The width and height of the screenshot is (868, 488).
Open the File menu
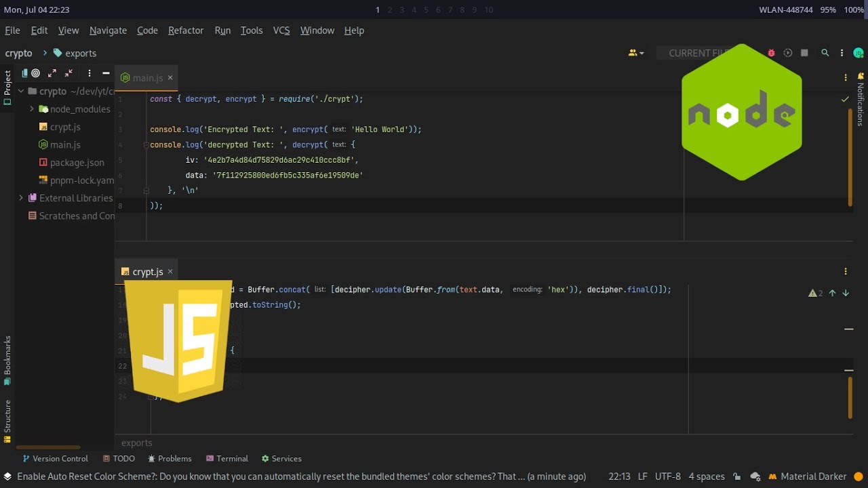pyautogui.click(x=12, y=30)
